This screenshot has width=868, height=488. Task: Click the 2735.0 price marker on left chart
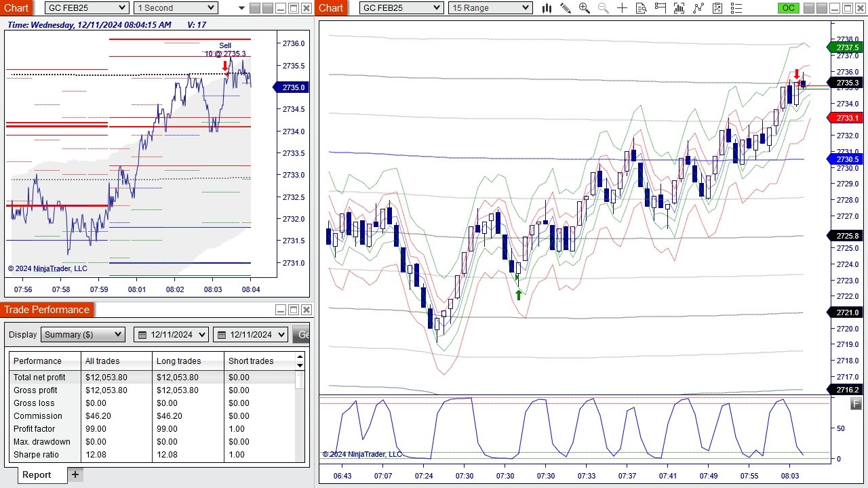292,87
